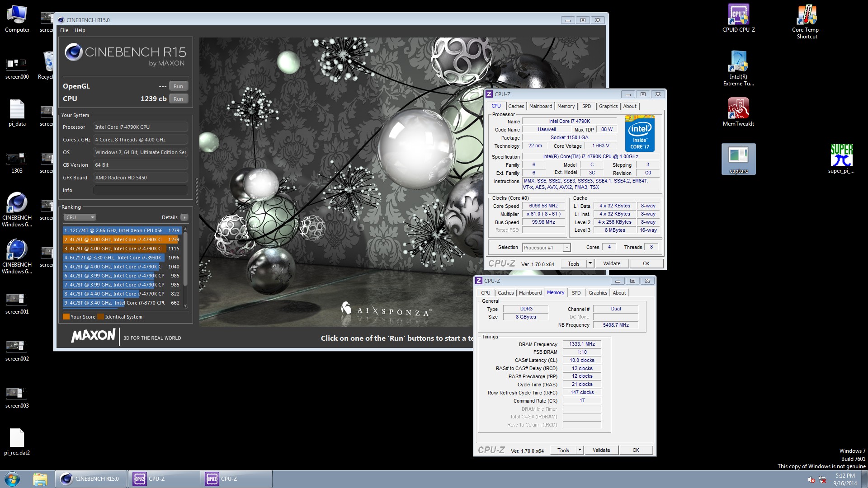868x488 pixels.
Task: Switch to Mainboard tab in top CPU-Z
Action: [541, 106]
